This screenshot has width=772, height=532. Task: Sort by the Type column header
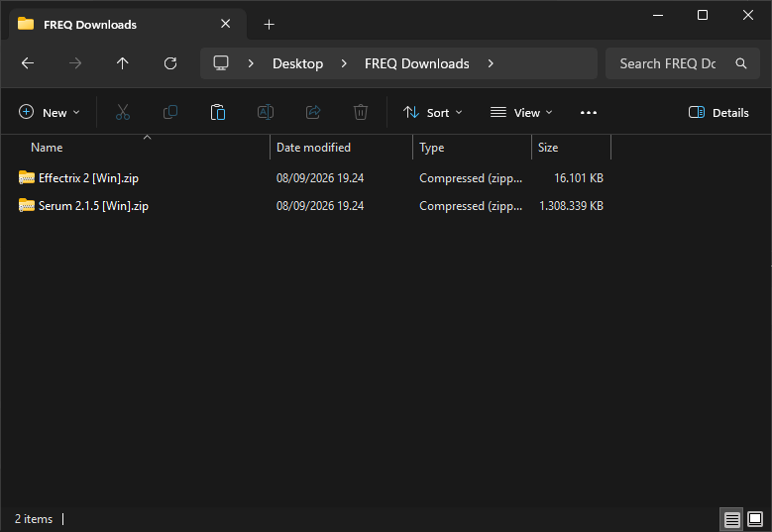472,148
